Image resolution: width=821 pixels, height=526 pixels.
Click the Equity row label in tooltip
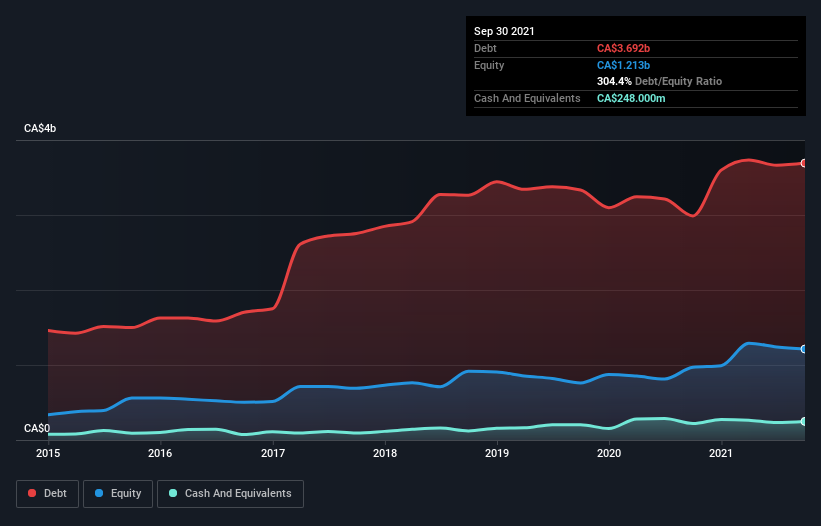tap(489, 65)
